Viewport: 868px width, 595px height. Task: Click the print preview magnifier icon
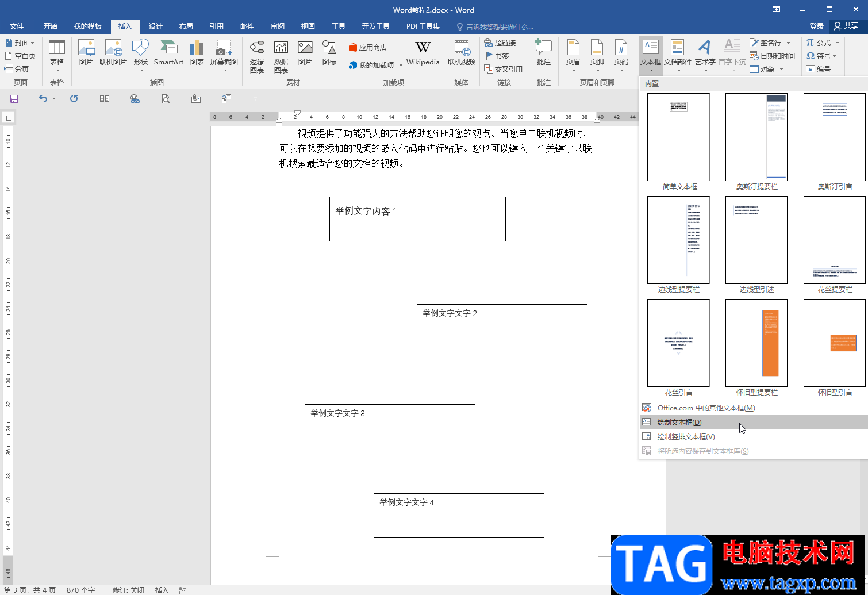pos(166,99)
